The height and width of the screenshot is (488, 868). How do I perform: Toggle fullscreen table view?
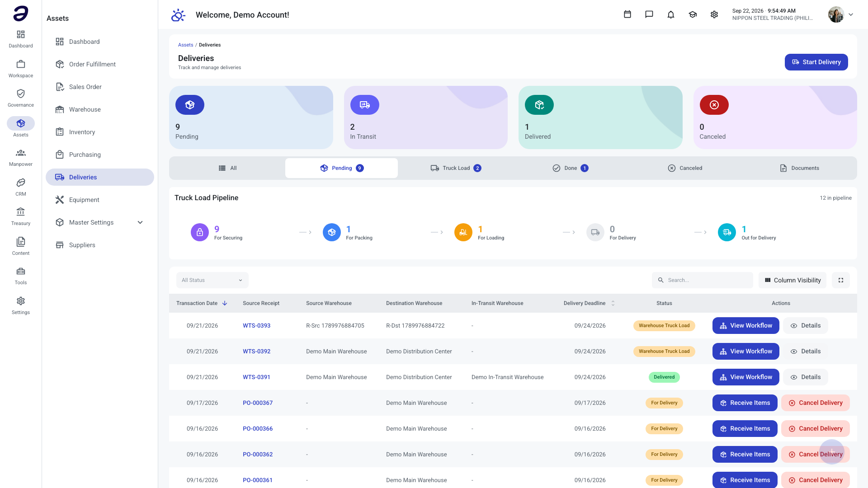841,280
